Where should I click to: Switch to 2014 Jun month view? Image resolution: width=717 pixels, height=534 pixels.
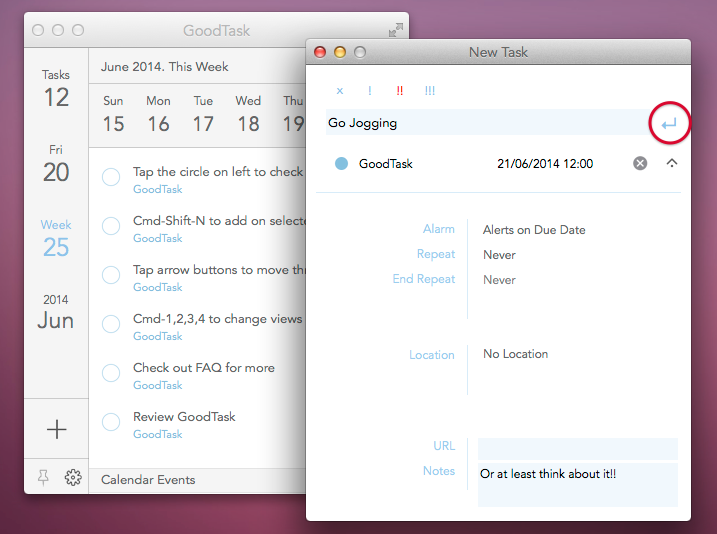pyautogui.click(x=56, y=313)
